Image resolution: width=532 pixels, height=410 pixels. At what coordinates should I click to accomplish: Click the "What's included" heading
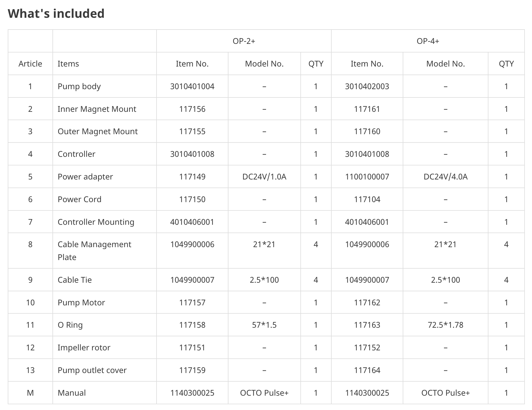56,13
